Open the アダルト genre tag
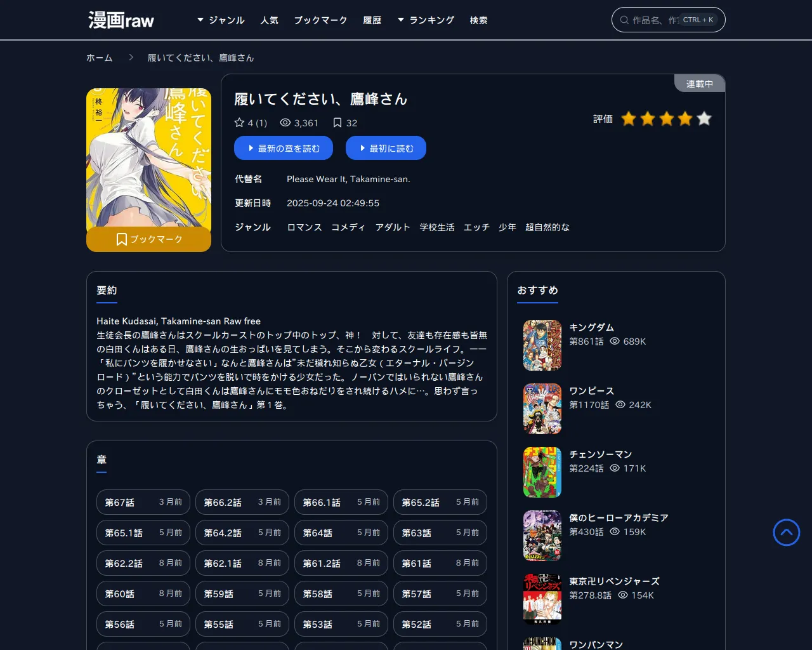812x650 pixels. coord(393,227)
